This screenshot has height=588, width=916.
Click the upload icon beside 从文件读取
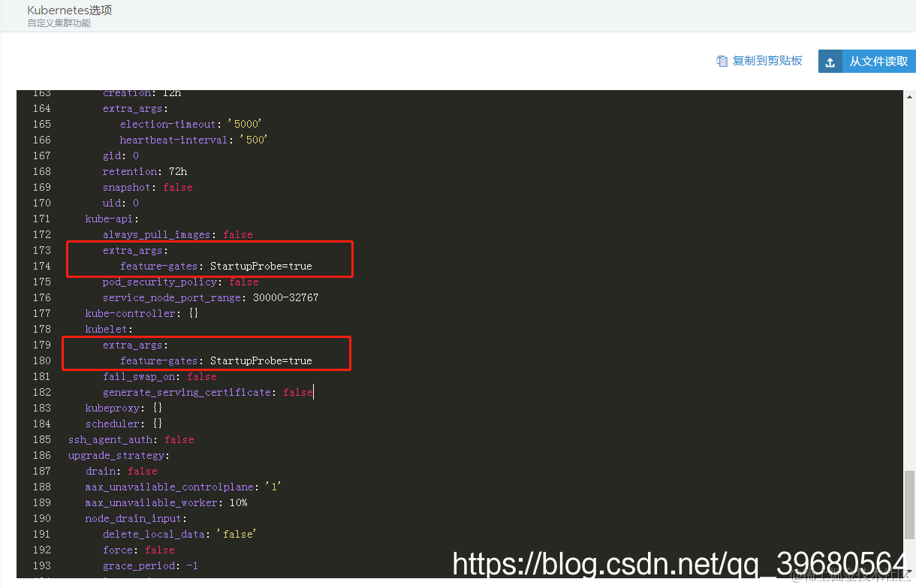pos(830,62)
